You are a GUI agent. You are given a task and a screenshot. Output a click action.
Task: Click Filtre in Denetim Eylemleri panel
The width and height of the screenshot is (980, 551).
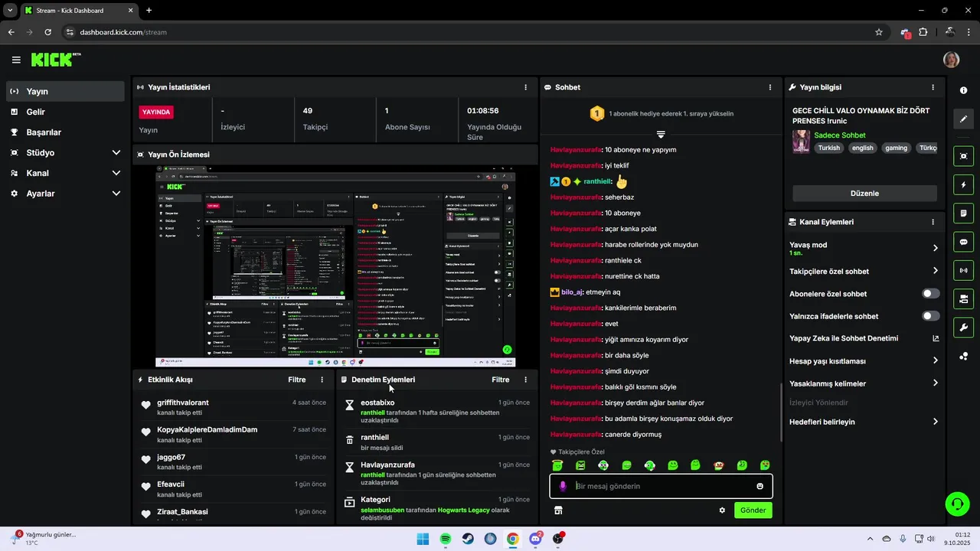(500, 380)
